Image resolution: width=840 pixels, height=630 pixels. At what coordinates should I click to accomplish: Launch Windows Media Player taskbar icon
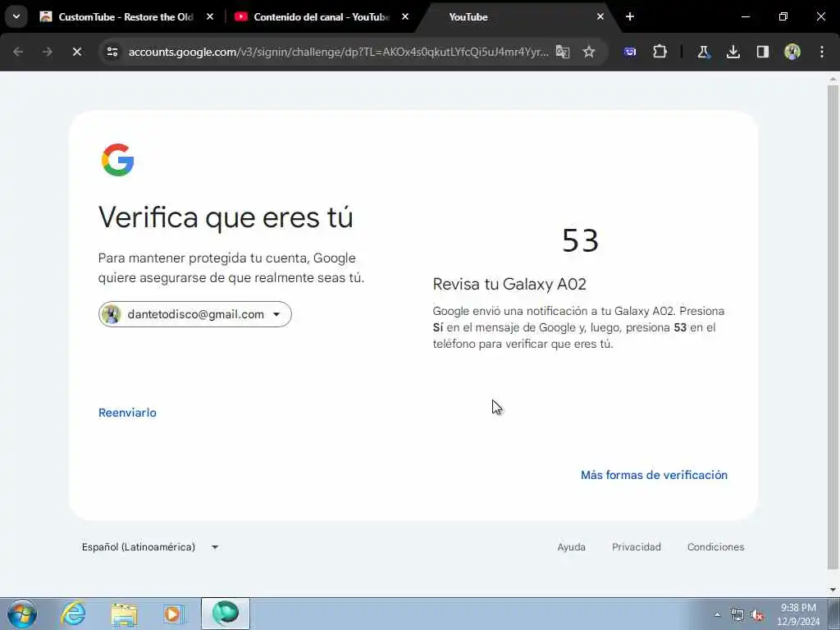point(174,614)
